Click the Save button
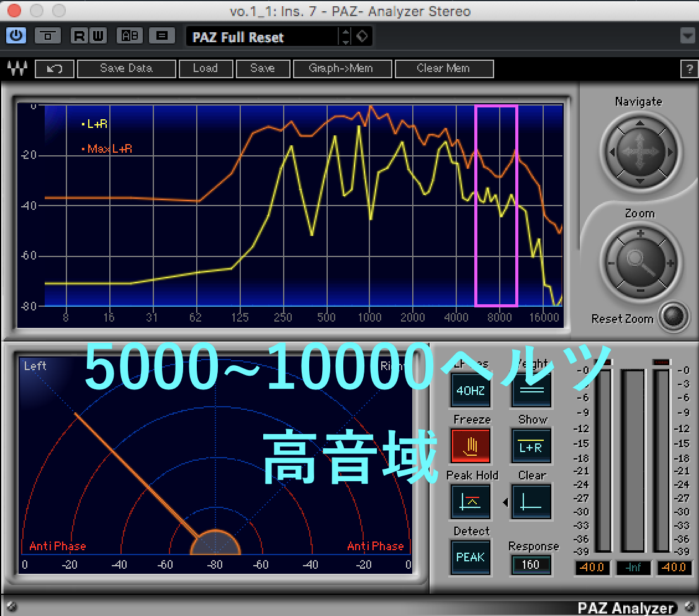699x616 pixels. (263, 69)
